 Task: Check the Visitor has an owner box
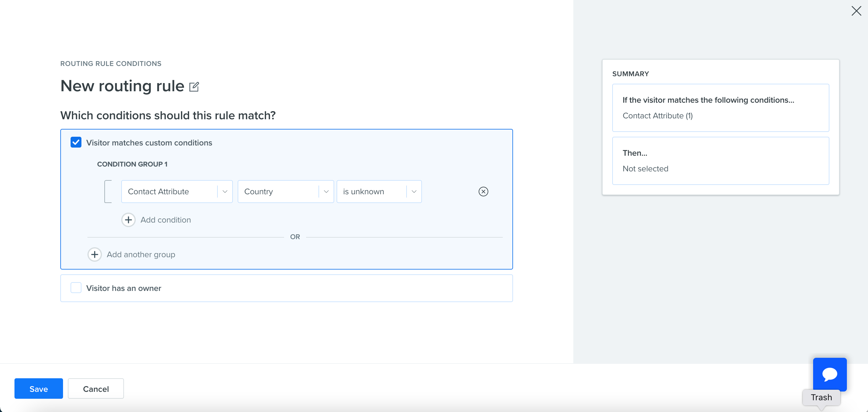coord(76,288)
